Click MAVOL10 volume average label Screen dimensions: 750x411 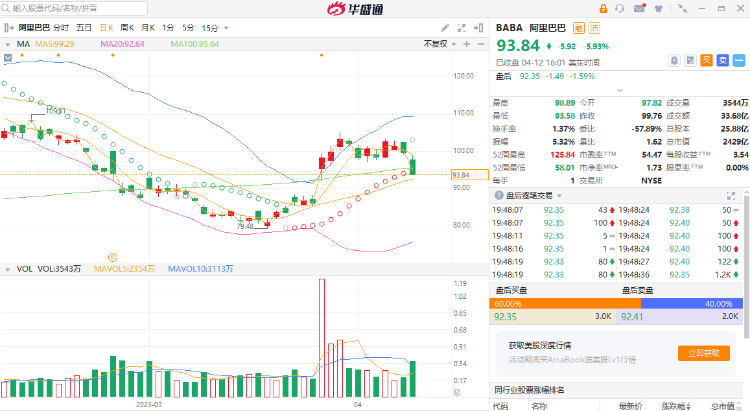tap(200, 269)
